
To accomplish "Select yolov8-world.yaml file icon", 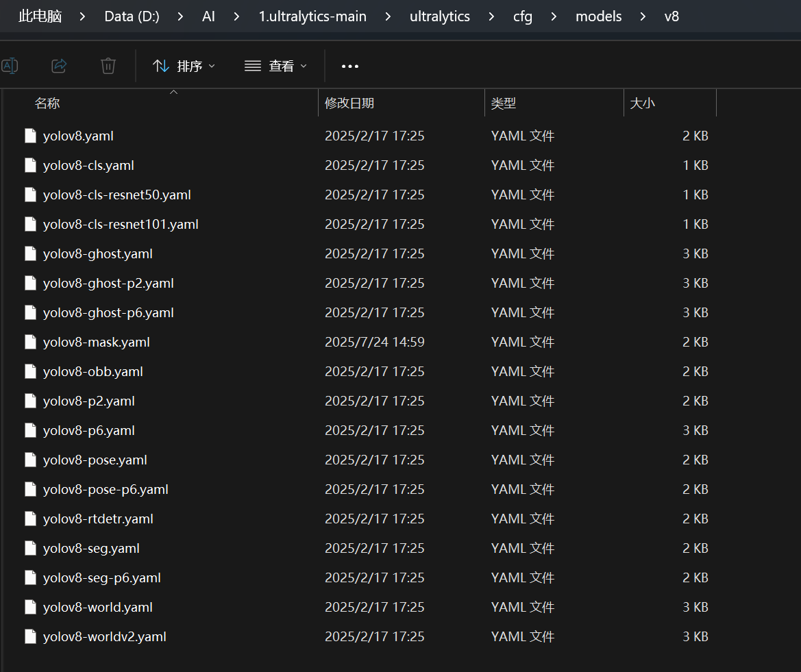I will point(31,607).
